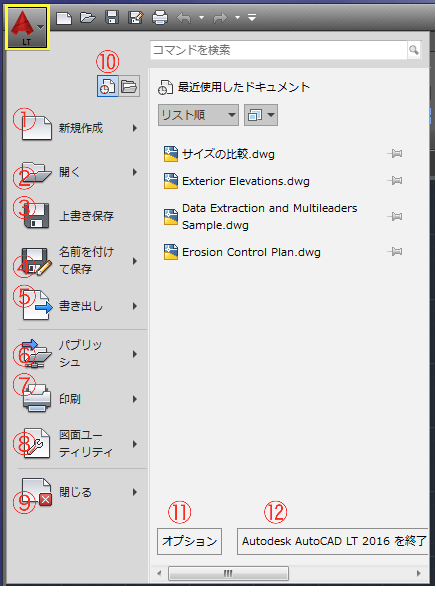Expand the 閉じる submenu arrow
Viewport: 436px width, 594px height.
(135, 492)
